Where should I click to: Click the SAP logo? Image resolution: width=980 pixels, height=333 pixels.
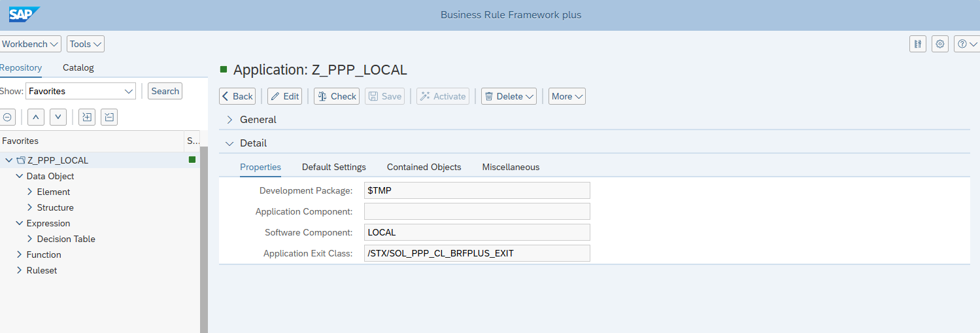(24, 14)
